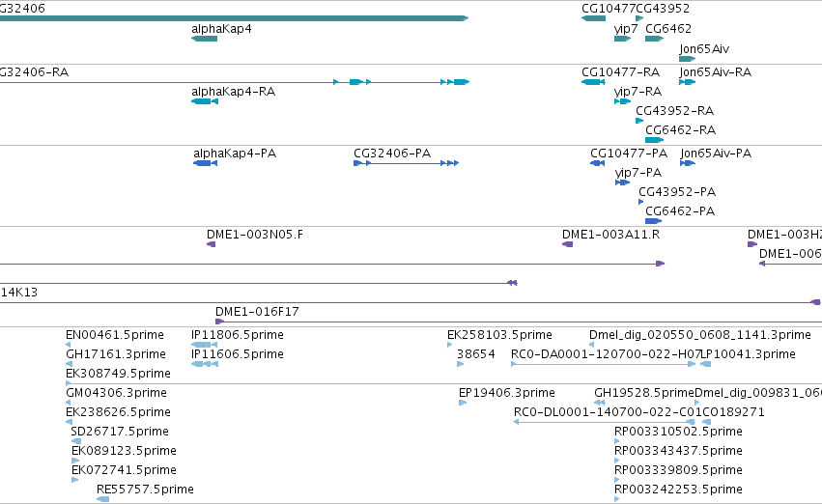Select the SD26717.5prime EST
The width and height of the screenshot is (822, 504).
(76, 441)
